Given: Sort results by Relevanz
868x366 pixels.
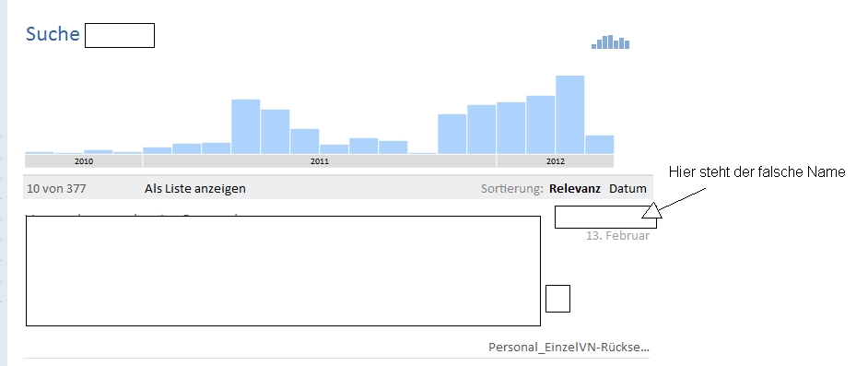Looking at the screenshot, I should tap(575, 188).
